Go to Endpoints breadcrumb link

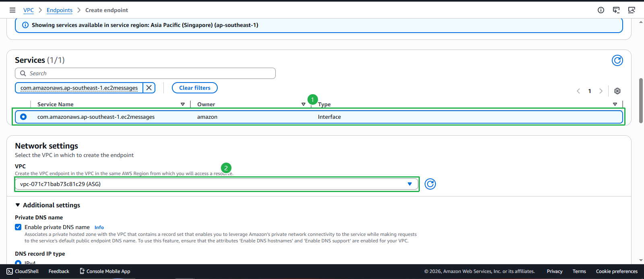(x=60, y=10)
